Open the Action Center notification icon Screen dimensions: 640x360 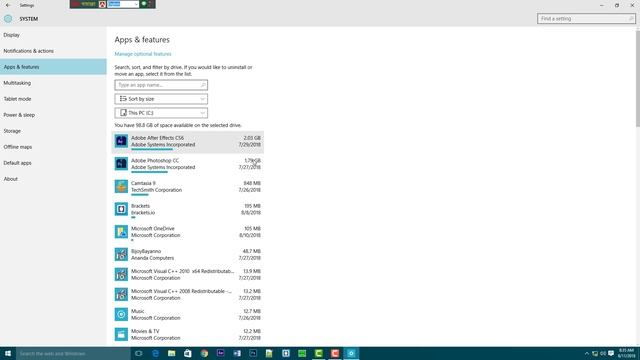pyautogui.click(x=611, y=353)
